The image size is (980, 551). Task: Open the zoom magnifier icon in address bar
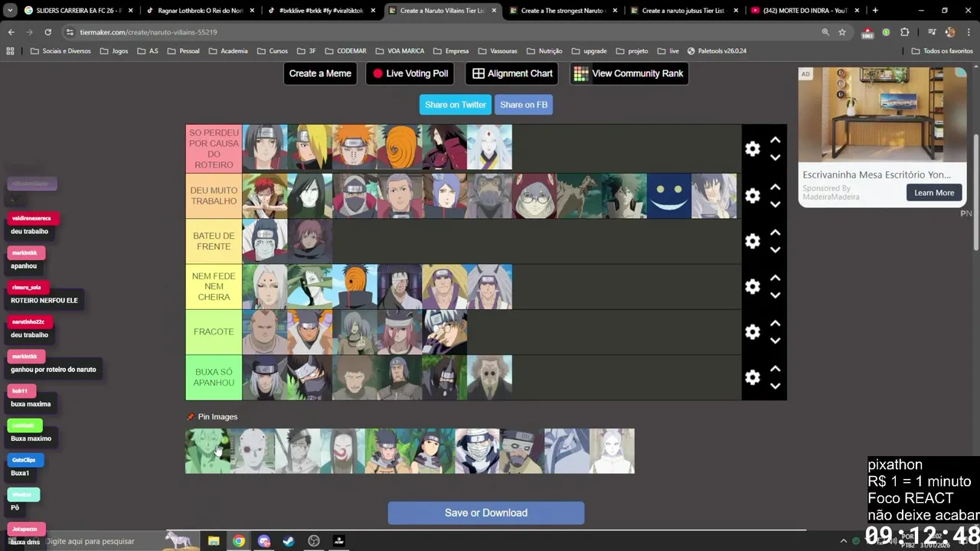[825, 32]
